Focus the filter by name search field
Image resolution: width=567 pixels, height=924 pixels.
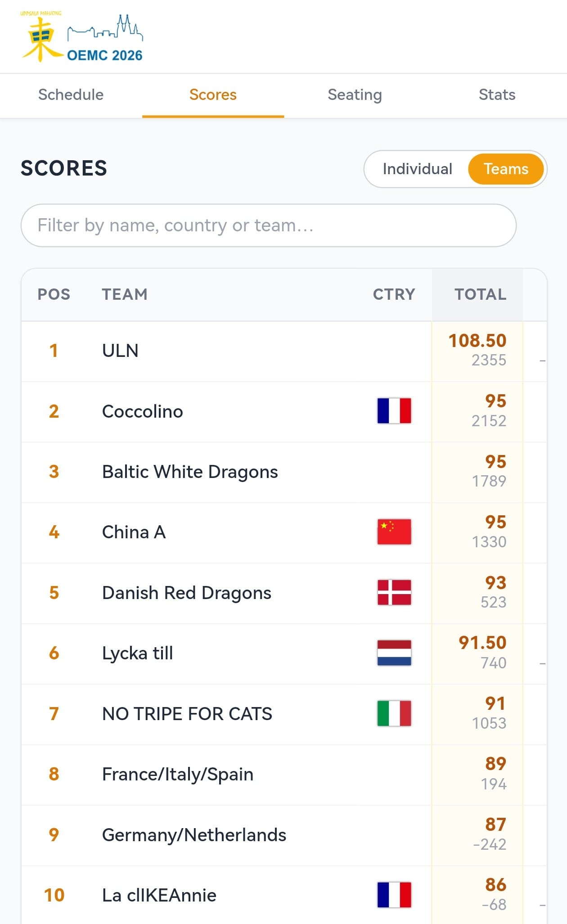tap(269, 225)
